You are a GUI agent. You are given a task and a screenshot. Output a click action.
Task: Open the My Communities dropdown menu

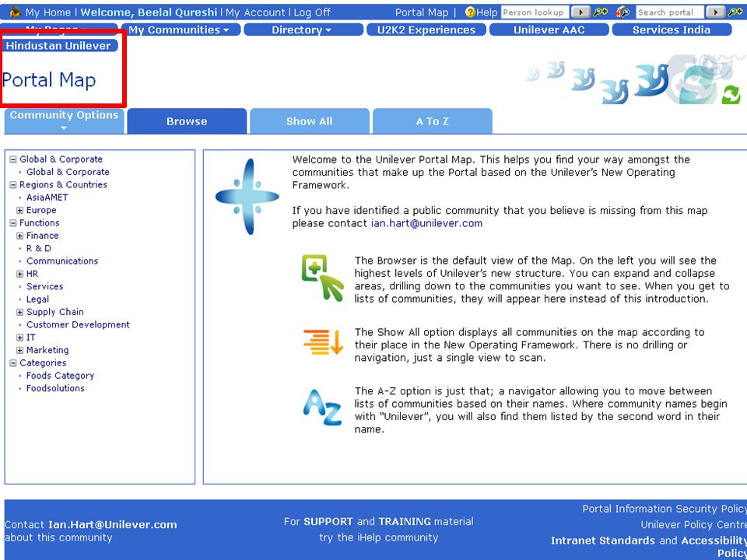point(179,30)
